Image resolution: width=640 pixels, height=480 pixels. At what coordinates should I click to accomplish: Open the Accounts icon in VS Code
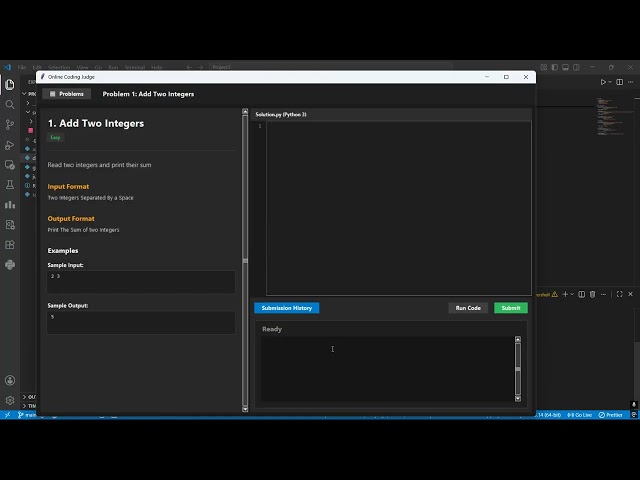click(x=10, y=380)
